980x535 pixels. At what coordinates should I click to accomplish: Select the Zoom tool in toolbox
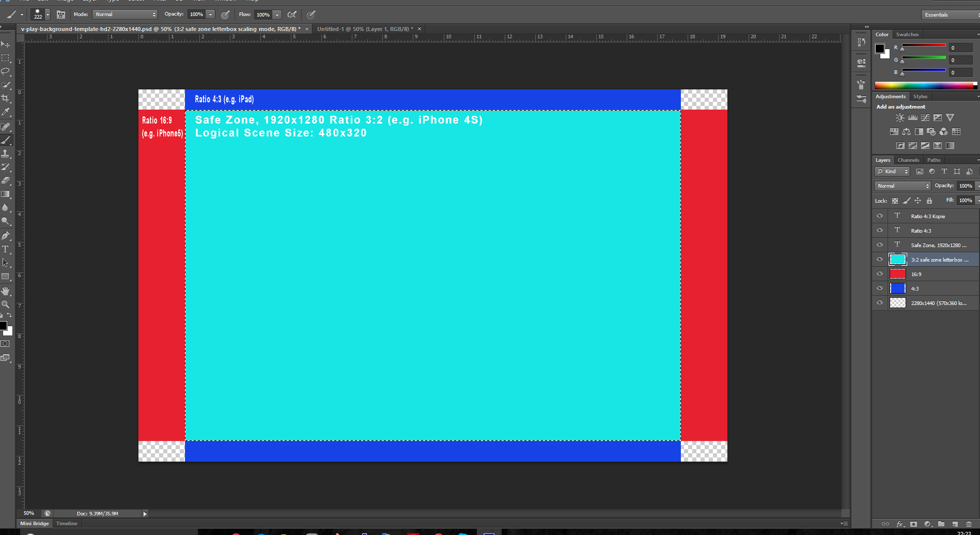tap(6, 304)
